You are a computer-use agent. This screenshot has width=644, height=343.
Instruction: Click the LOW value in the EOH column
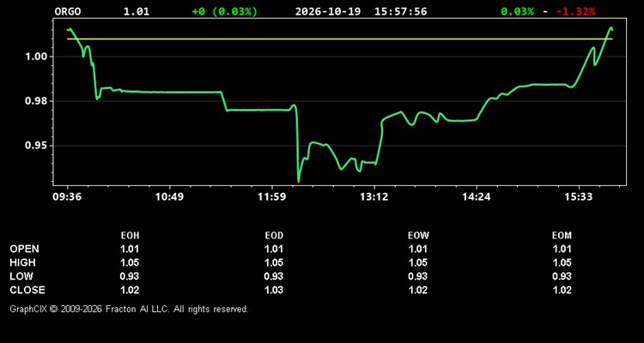point(130,276)
